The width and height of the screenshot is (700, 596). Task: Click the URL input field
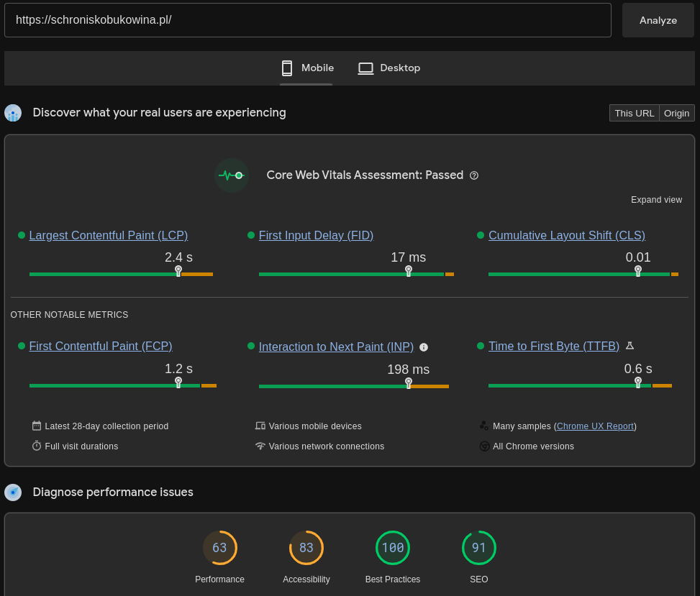tap(307, 20)
